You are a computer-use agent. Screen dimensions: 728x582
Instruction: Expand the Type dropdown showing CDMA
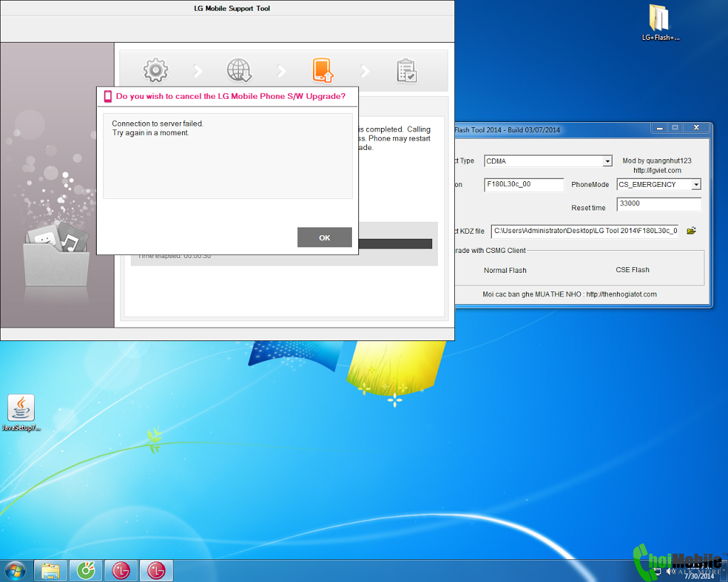click(x=607, y=161)
